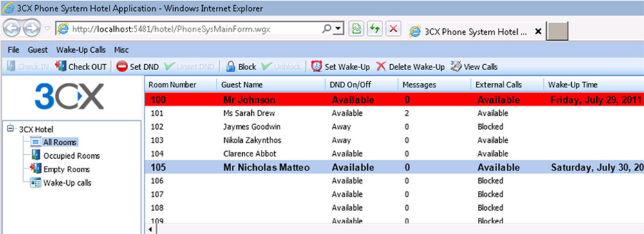Click the browser stop loading X icon

[393, 29]
